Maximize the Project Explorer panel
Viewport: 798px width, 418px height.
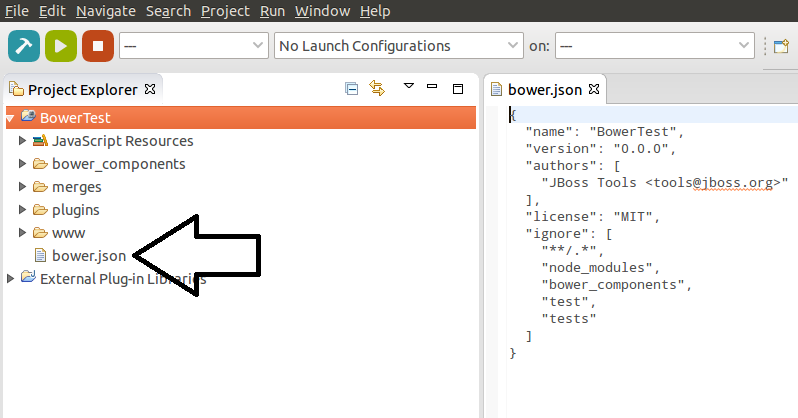coord(458,88)
